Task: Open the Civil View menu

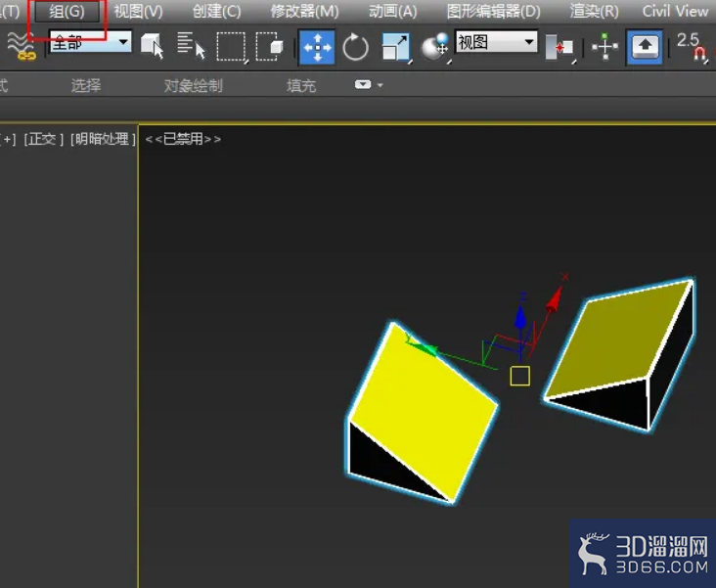Action: tap(675, 12)
